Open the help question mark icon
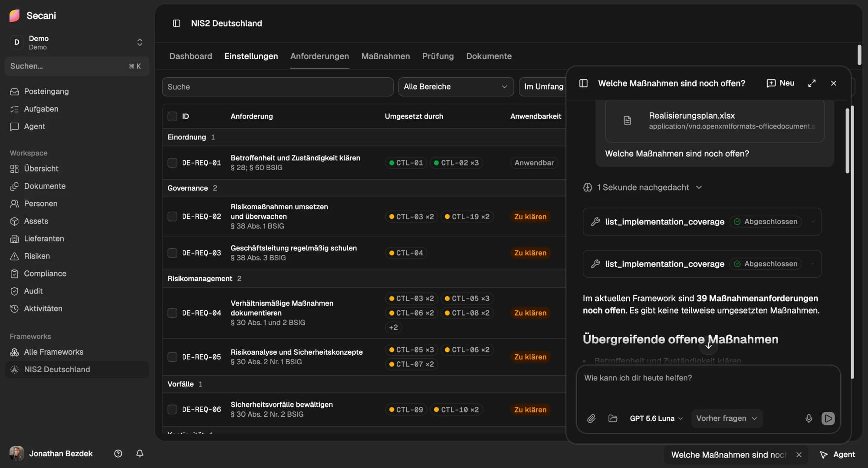This screenshot has height=468, width=868. pyautogui.click(x=118, y=453)
